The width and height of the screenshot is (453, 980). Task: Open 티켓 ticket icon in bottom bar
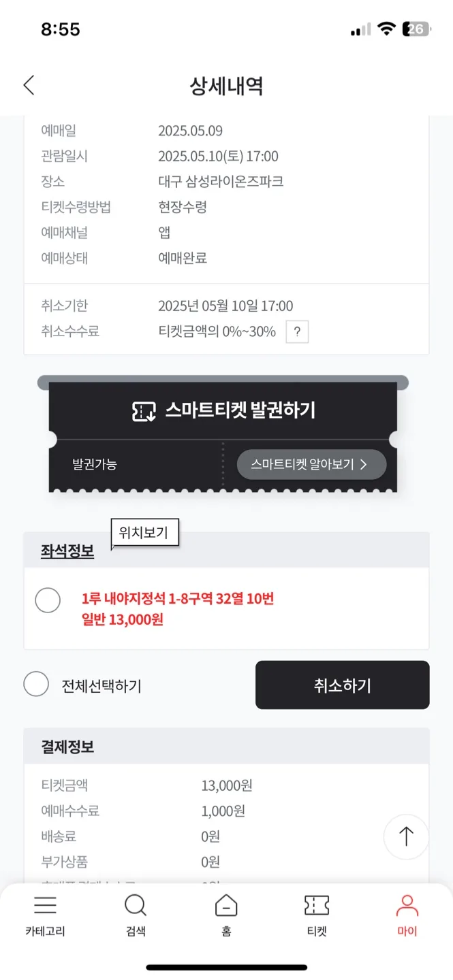[x=317, y=906]
